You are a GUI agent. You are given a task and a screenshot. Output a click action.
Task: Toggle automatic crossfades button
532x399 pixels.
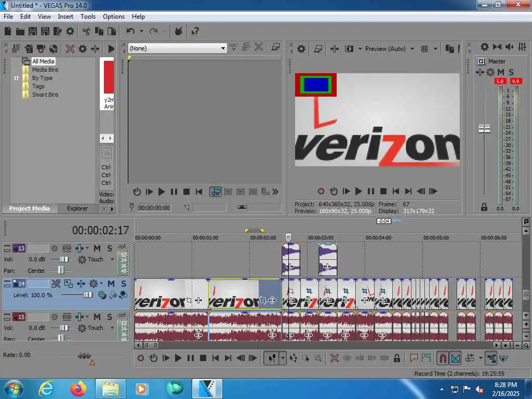(455, 358)
